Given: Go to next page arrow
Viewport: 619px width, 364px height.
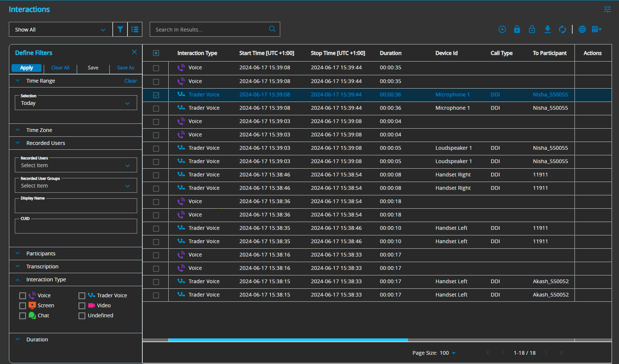Looking at the screenshot, I should (x=546, y=353).
